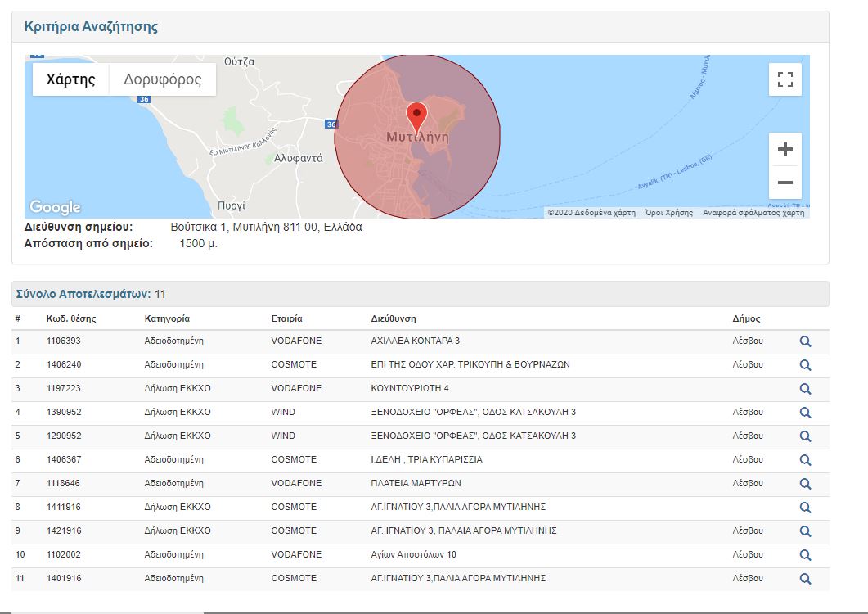Select address ΕΠΙ ΤΗΣ ΟΔΟΥ ΧΑΡ. ΤΡΙΚΟΥΠΗ & ΒΟΥΡΝΑΖΩΝ
The height and width of the screenshot is (614, 868).
pyautogui.click(x=470, y=364)
